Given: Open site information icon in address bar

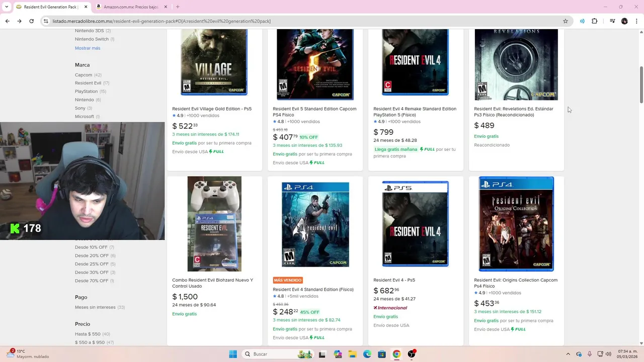Looking at the screenshot, I should tap(46, 21).
